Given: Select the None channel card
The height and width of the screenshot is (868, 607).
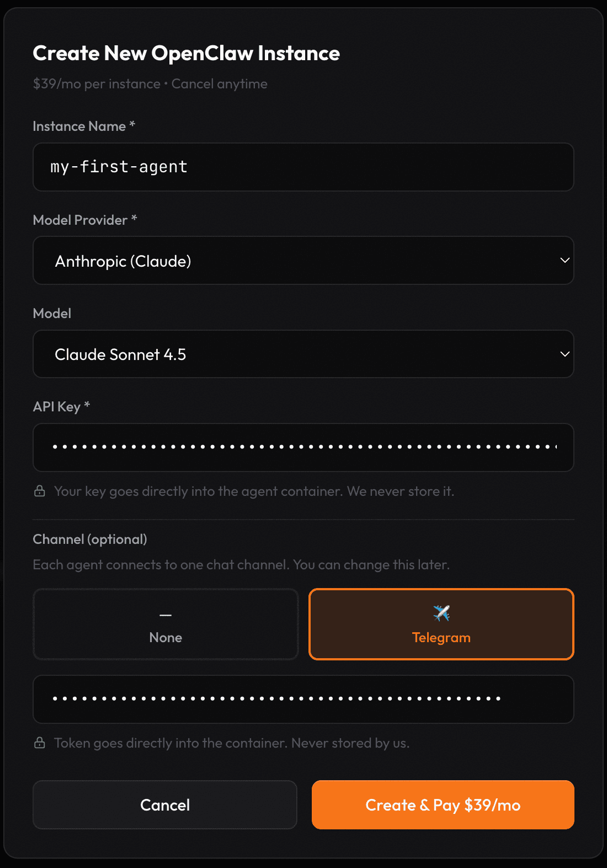Looking at the screenshot, I should [165, 624].
